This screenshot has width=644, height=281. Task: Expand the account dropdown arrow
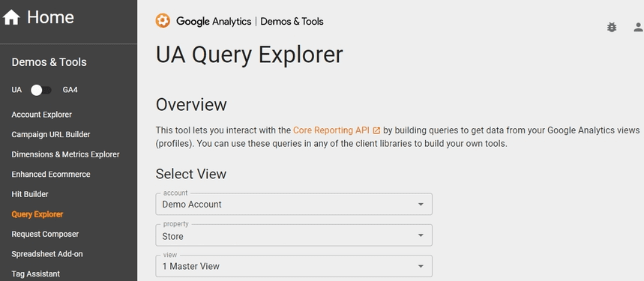click(420, 205)
